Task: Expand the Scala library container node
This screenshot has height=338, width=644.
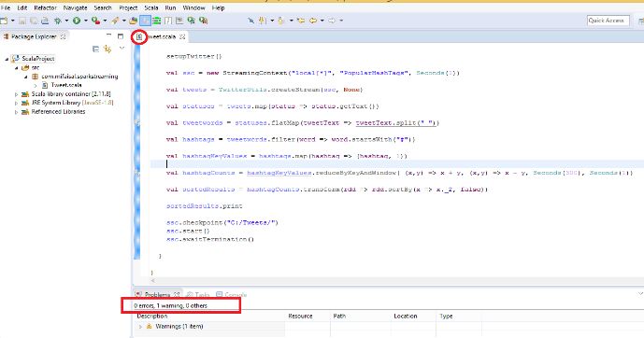Action: point(16,94)
